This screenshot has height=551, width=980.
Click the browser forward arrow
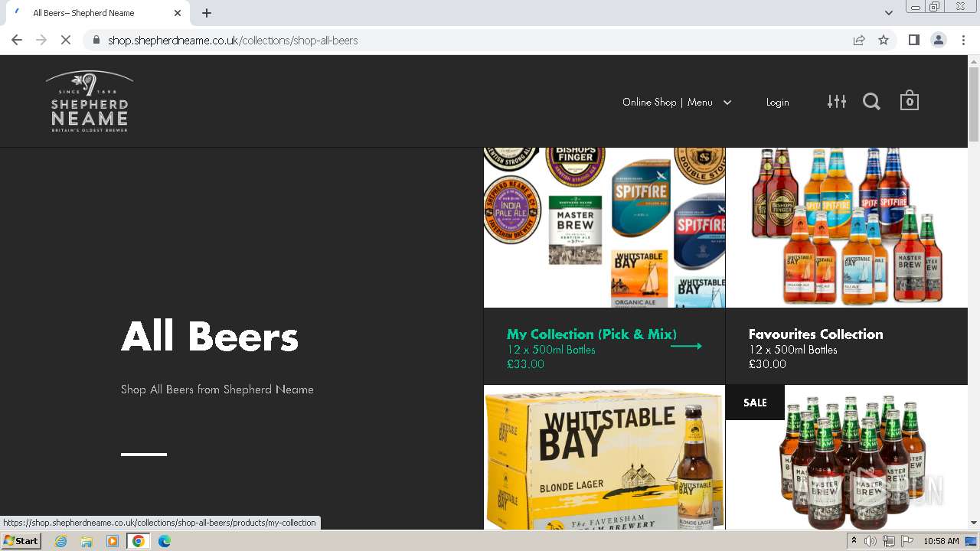tap(41, 40)
